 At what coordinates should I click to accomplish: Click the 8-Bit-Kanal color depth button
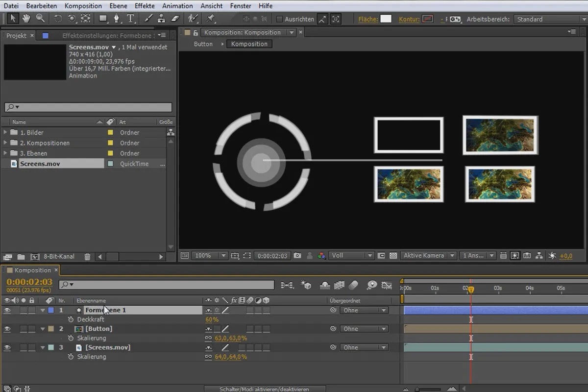pos(59,257)
